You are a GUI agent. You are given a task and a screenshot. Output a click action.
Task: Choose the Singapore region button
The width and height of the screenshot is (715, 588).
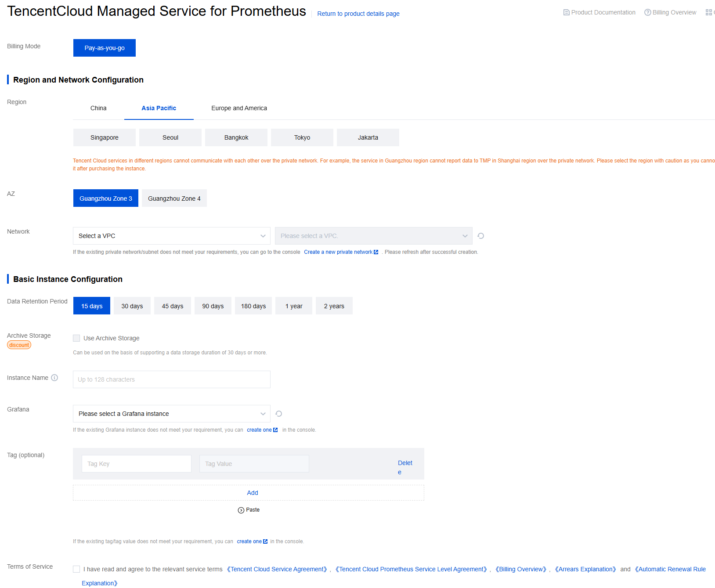(x=105, y=137)
